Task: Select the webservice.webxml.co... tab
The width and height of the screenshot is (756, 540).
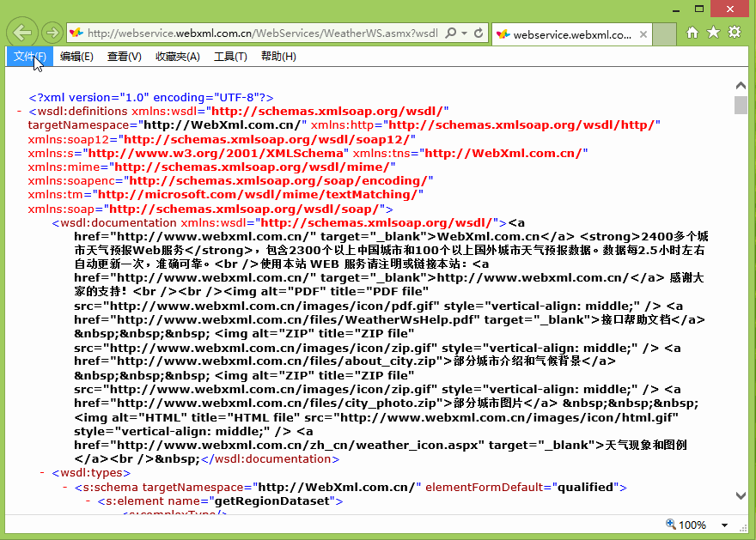Action: click(572, 34)
